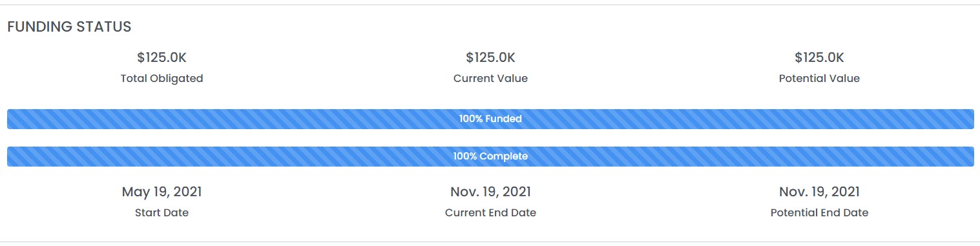
Task: Click the Potential Value $125.0K amount
Action: (x=819, y=57)
